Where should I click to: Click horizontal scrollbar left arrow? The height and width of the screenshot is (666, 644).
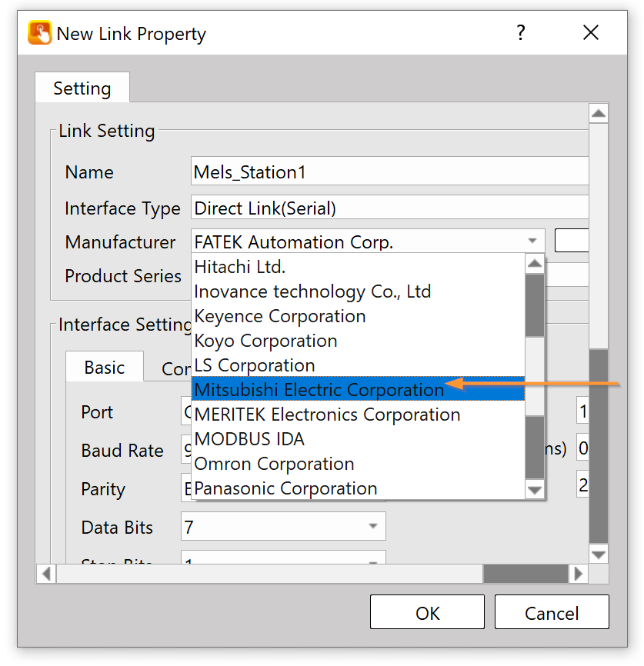tap(46, 573)
